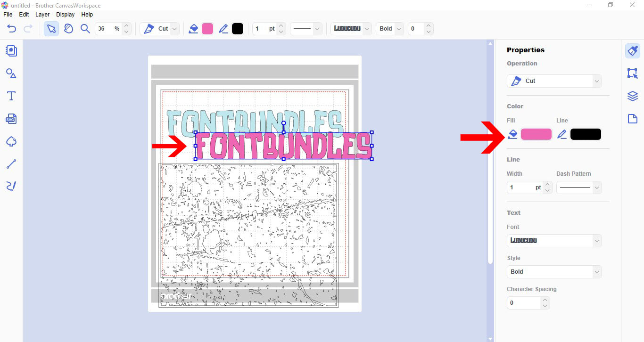Click the Undo arrow in the toolbar
This screenshot has width=644, height=342.
click(x=11, y=28)
